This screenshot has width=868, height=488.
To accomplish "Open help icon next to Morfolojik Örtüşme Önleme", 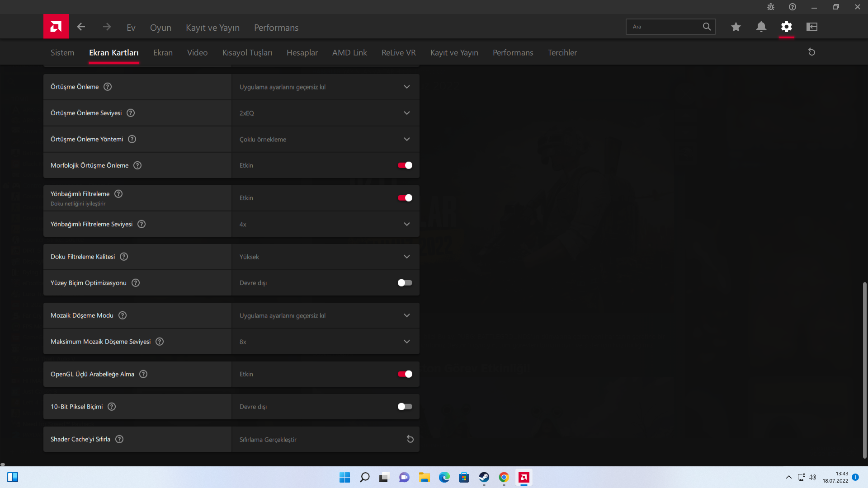I will (x=137, y=165).
